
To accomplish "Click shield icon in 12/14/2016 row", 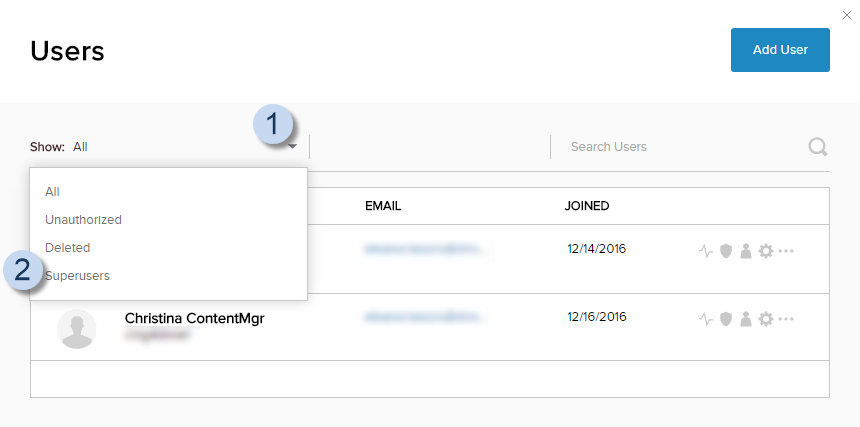I will point(726,250).
